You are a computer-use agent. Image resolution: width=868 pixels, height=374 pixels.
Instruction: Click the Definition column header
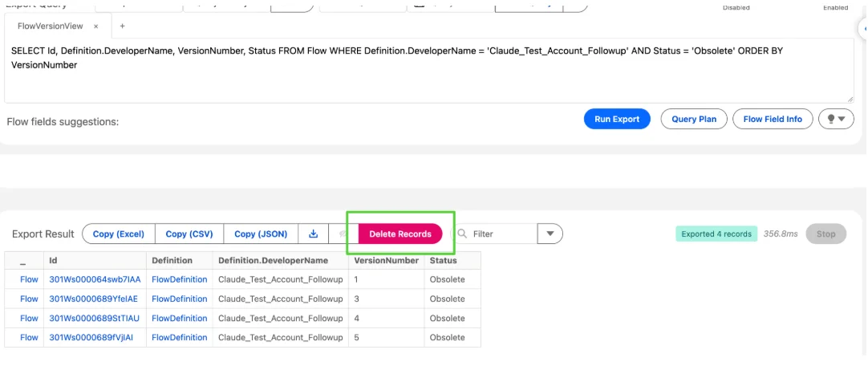pyautogui.click(x=180, y=260)
